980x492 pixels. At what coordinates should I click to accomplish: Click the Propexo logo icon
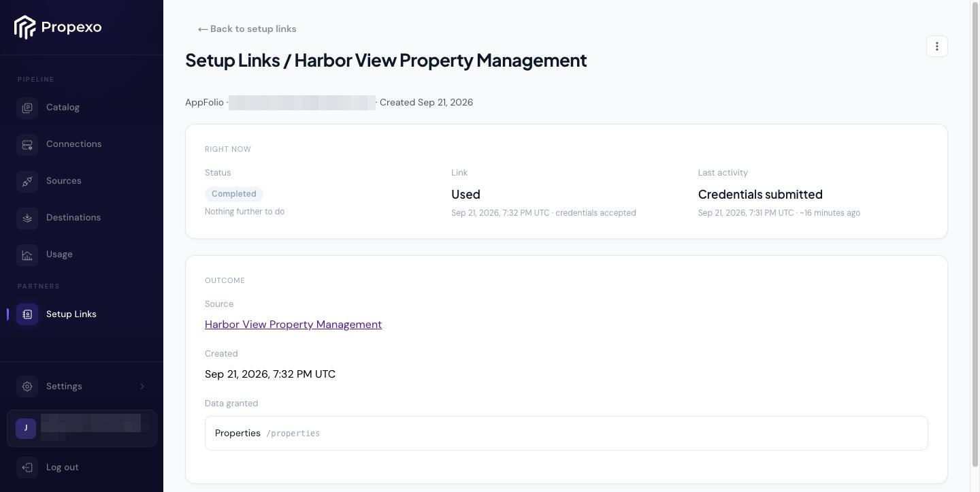(24, 27)
